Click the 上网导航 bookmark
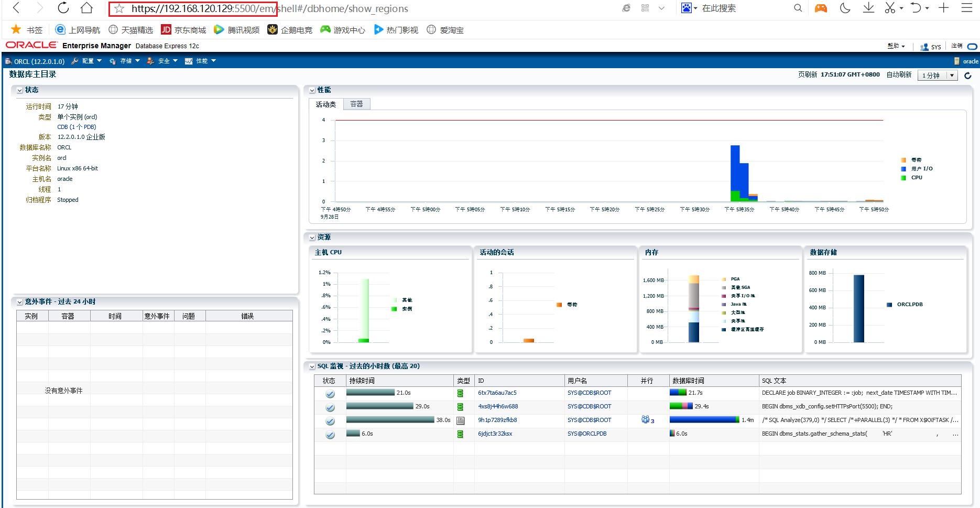Screen dimensions: 980x508 [78, 30]
